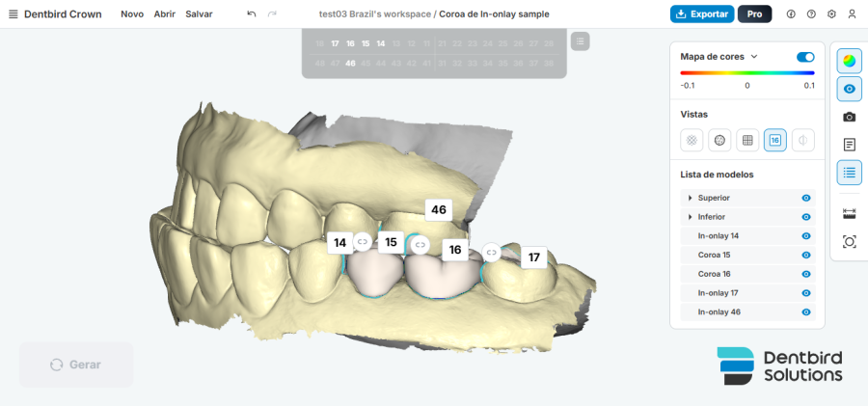Image resolution: width=868 pixels, height=406 pixels.
Task: Click the help question mark icon
Action: pos(811,14)
